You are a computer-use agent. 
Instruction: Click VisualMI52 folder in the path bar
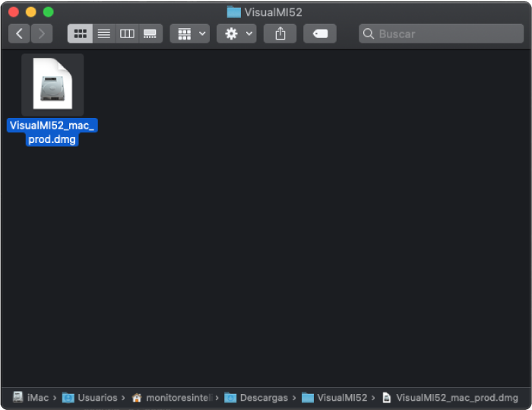click(x=335, y=397)
